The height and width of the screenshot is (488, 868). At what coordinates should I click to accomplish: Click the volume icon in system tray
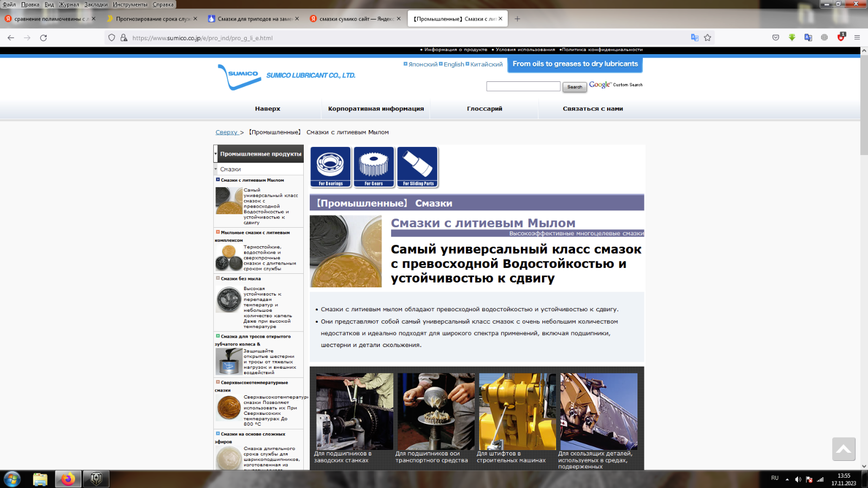(798, 479)
